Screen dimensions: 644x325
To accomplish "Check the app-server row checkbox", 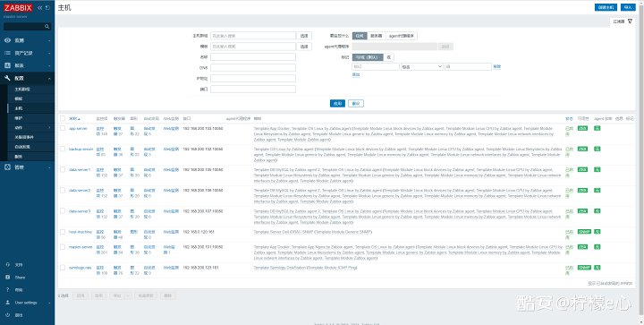I will coord(63,128).
